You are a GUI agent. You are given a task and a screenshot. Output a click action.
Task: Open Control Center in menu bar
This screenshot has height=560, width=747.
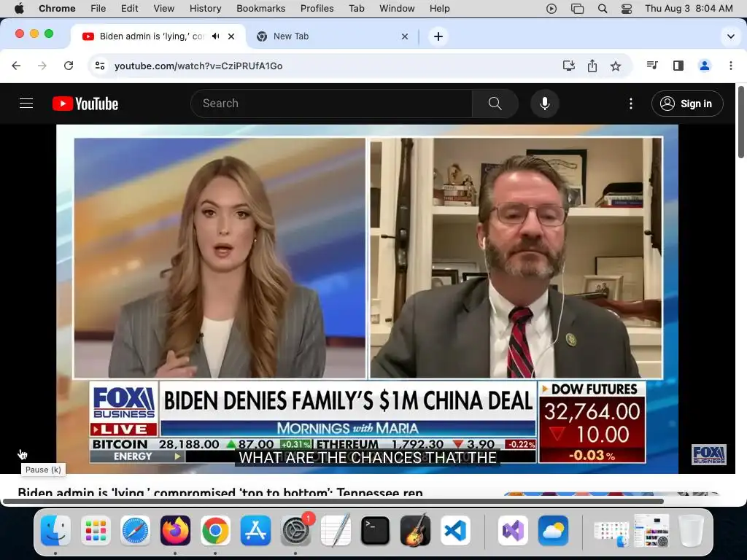tap(627, 9)
